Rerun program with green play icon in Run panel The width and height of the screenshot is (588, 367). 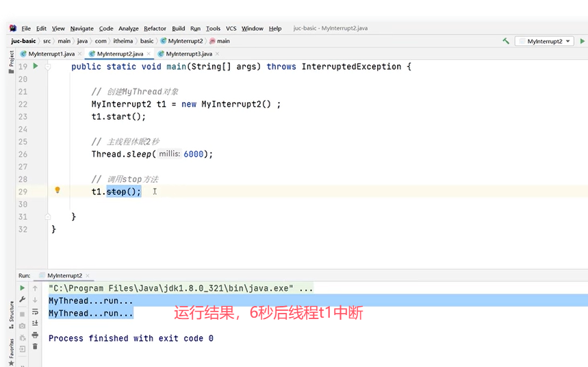(x=22, y=288)
